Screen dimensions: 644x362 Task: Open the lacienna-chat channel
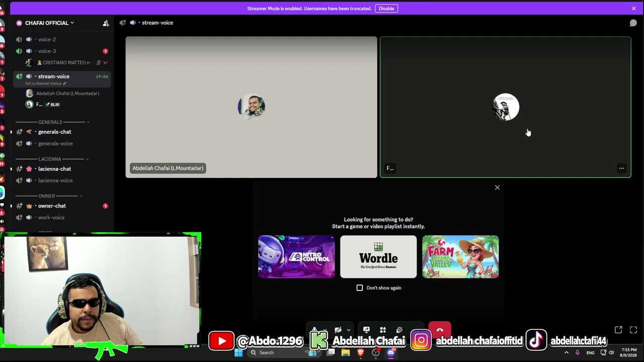tap(61, 169)
